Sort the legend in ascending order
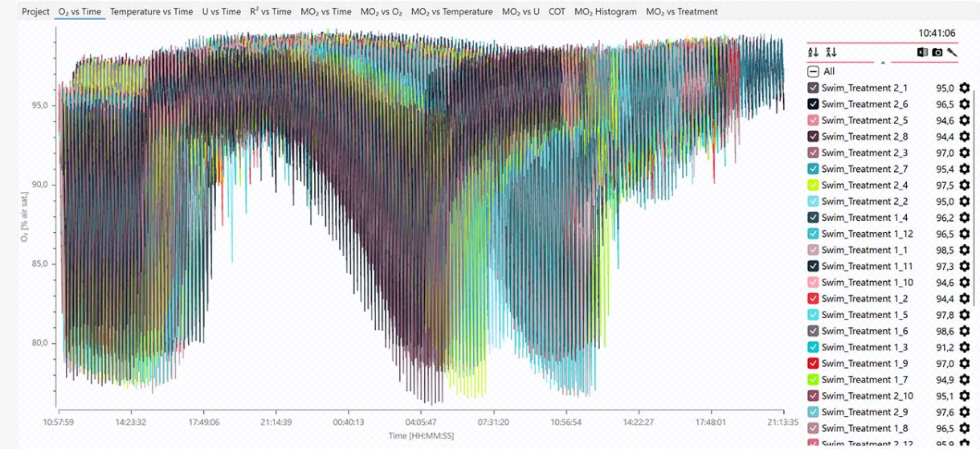Screen dimensions: 980x449 tap(813, 52)
